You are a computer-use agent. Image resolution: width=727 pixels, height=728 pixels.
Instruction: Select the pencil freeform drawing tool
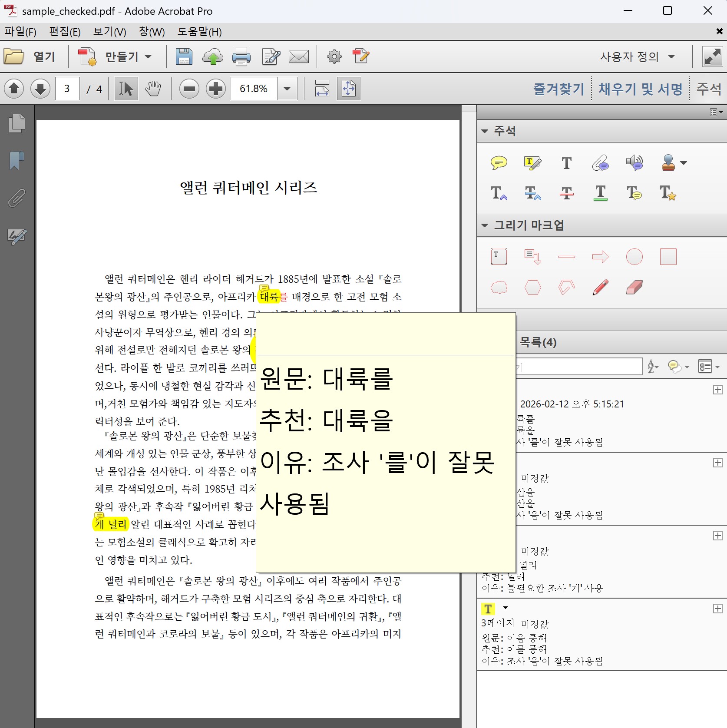pos(601,287)
